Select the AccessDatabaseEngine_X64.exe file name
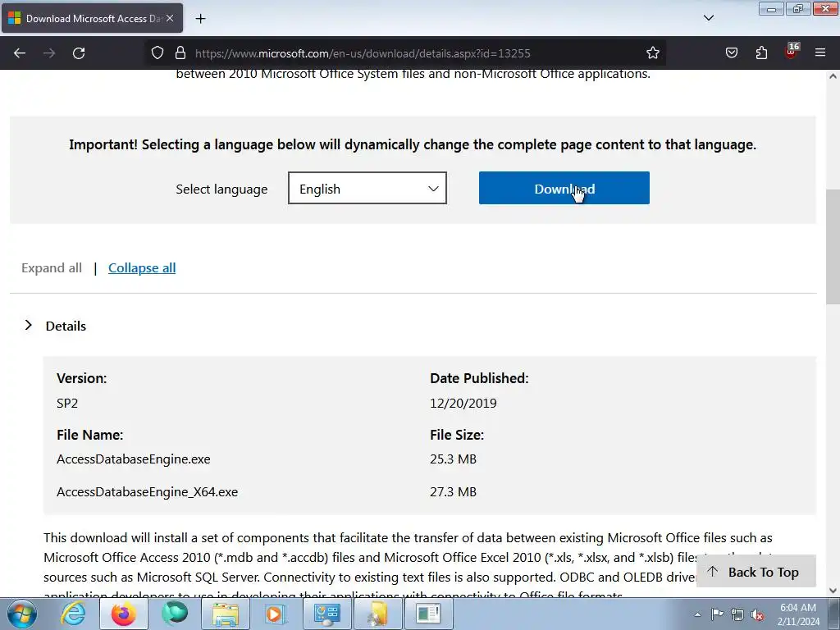The width and height of the screenshot is (840, 630). [148, 492]
